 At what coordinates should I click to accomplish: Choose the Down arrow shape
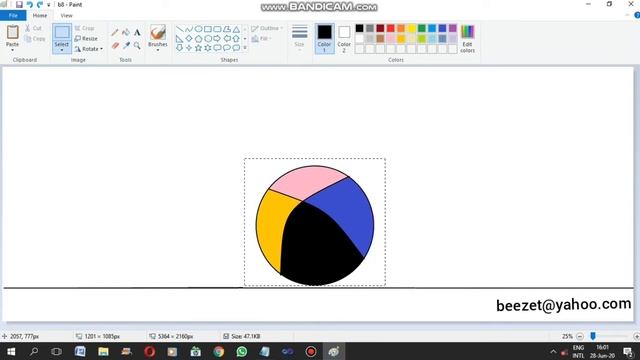(180, 48)
